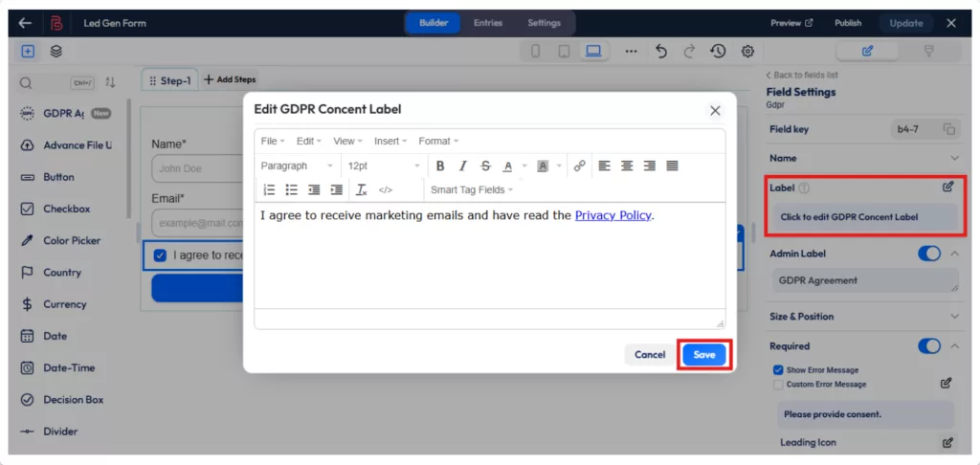This screenshot has height=465, width=980.
Task: Click the Privacy Policy link
Action: click(613, 215)
